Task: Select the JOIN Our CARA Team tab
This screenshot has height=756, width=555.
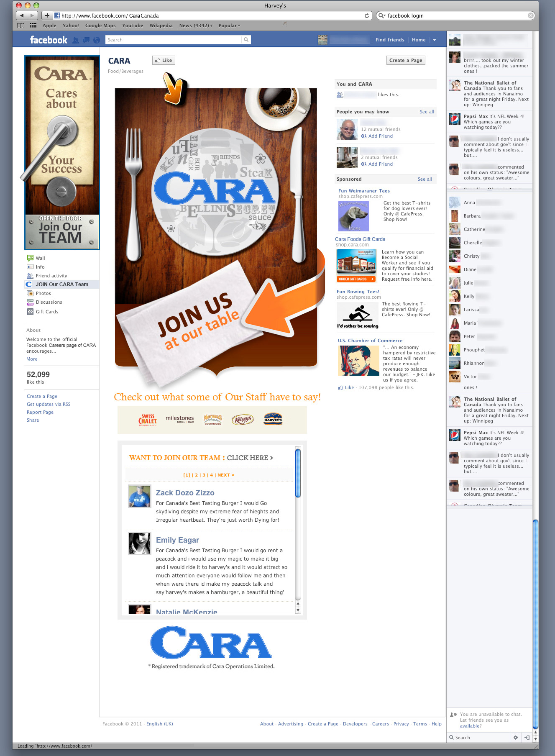Action: [62, 284]
